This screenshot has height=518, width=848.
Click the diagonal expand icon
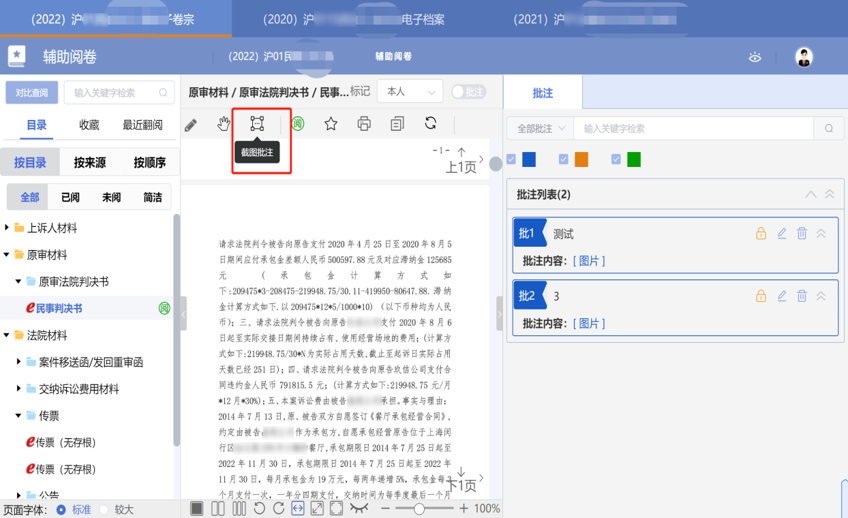[317, 508]
